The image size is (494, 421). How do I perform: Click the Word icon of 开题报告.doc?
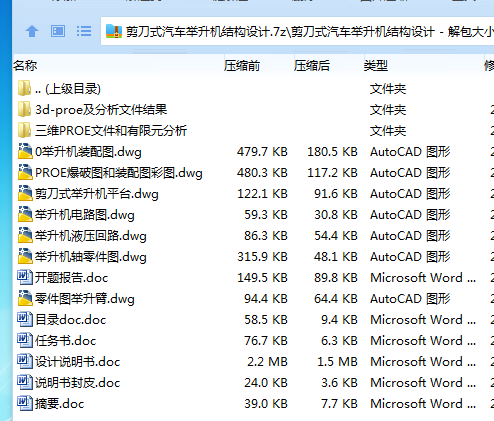[x=25, y=277]
